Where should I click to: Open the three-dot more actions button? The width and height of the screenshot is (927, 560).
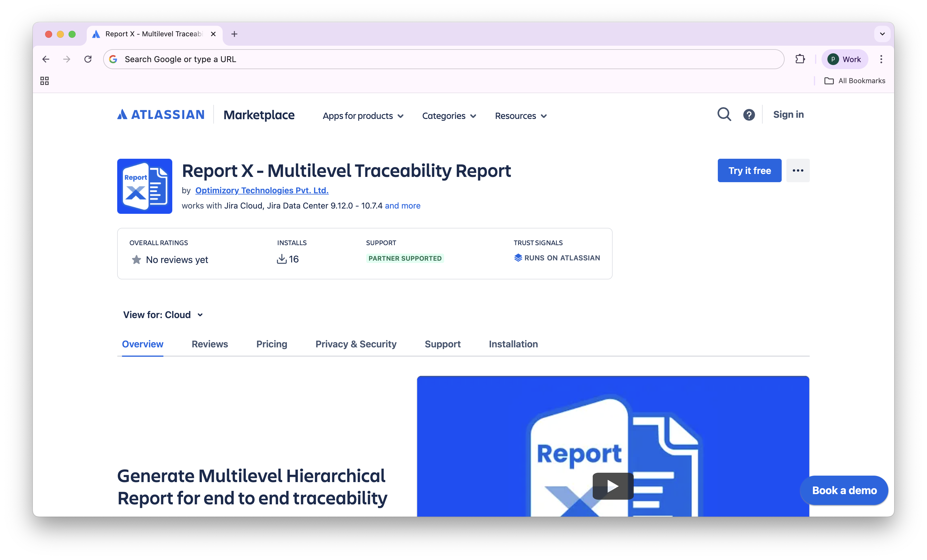click(x=798, y=170)
